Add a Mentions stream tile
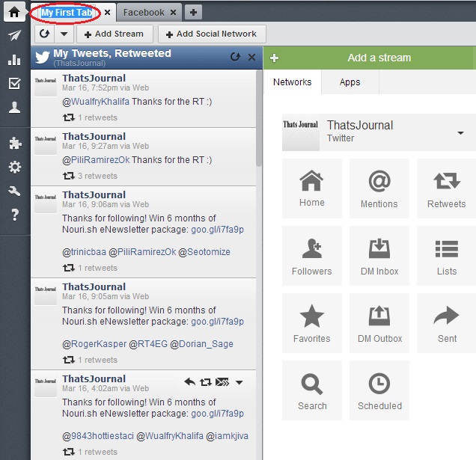This screenshot has width=476, height=460. tap(379, 188)
